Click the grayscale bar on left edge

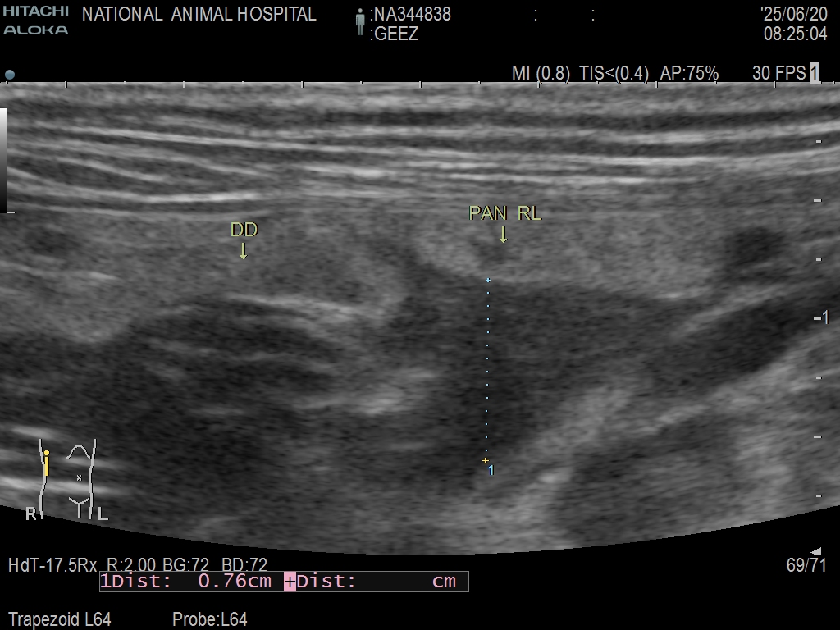(3, 160)
